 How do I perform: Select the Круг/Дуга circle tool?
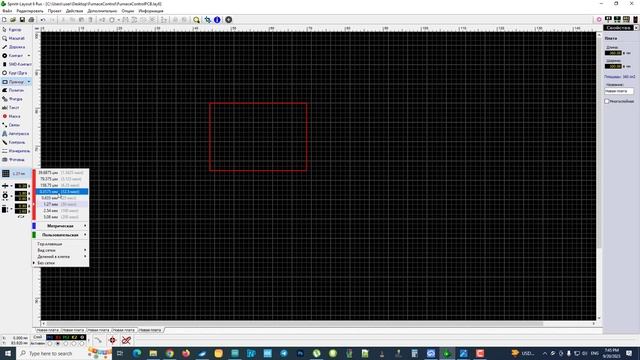(x=16, y=73)
